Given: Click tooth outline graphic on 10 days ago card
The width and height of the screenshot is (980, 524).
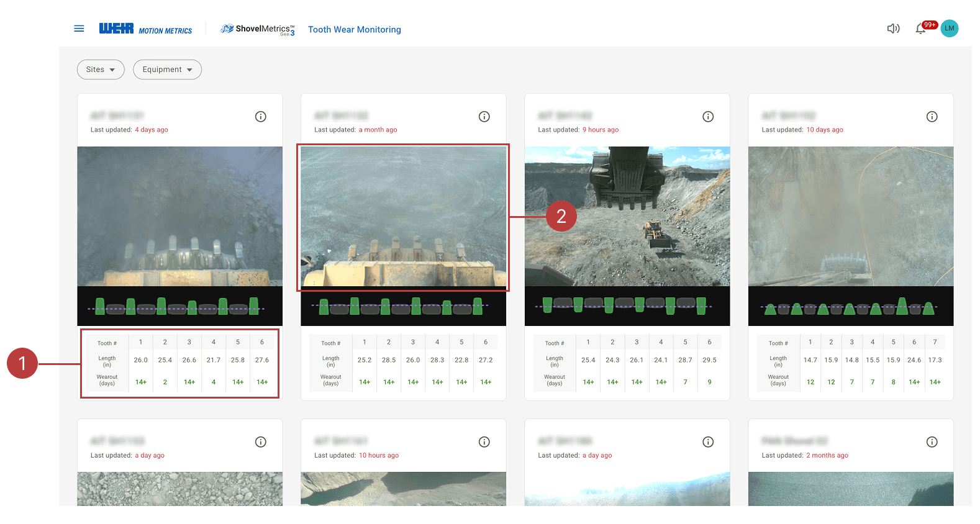Looking at the screenshot, I should click(x=851, y=306).
